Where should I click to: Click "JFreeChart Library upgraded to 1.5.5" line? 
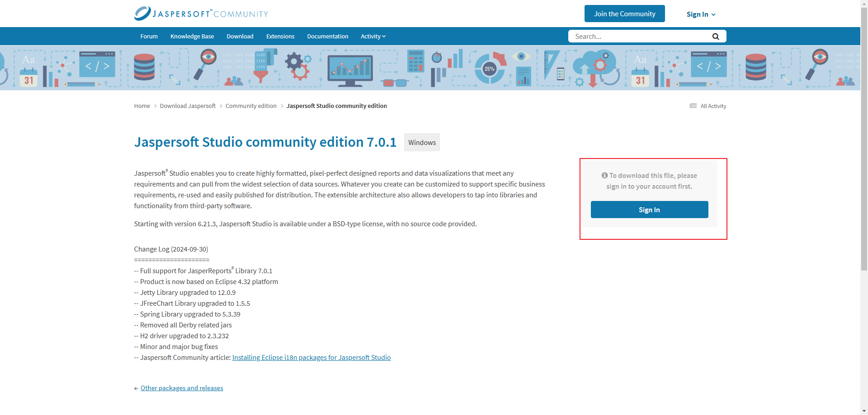(192, 303)
